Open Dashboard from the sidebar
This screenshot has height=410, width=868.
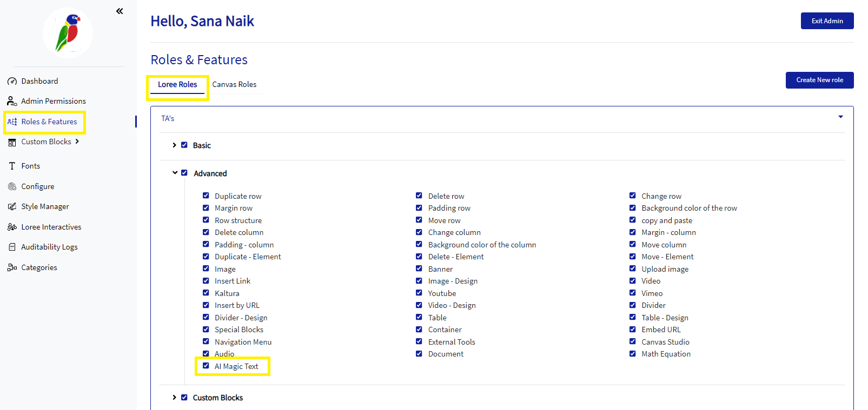(39, 81)
